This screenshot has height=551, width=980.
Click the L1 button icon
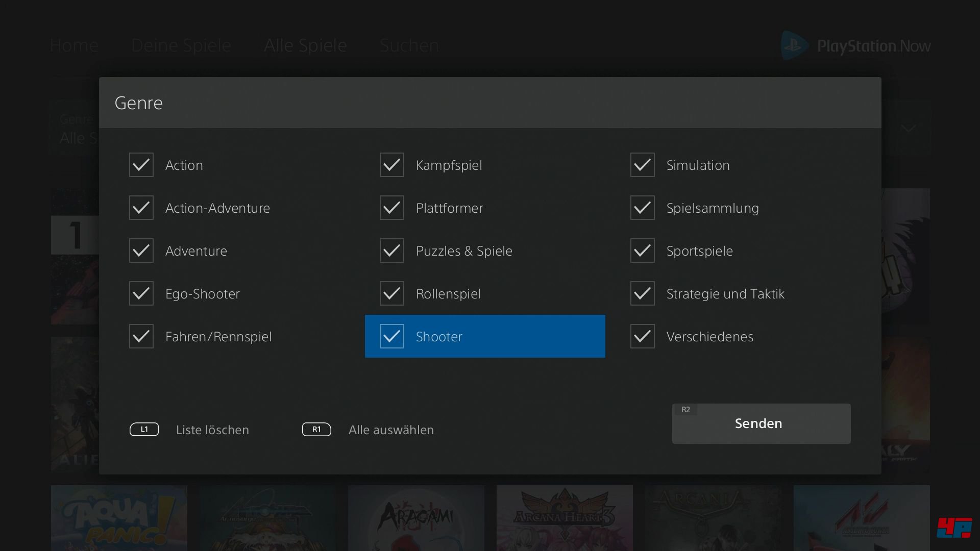tap(144, 430)
